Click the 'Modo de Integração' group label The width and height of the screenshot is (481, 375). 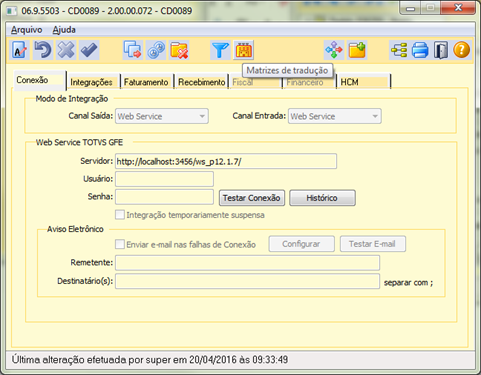coord(72,99)
